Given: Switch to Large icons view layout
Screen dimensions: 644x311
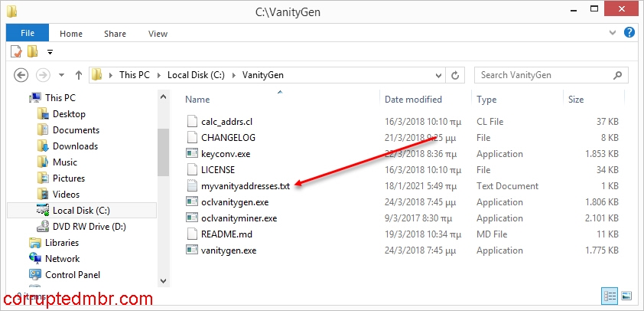Looking at the screenshot, I should click(x=626, y=295).
